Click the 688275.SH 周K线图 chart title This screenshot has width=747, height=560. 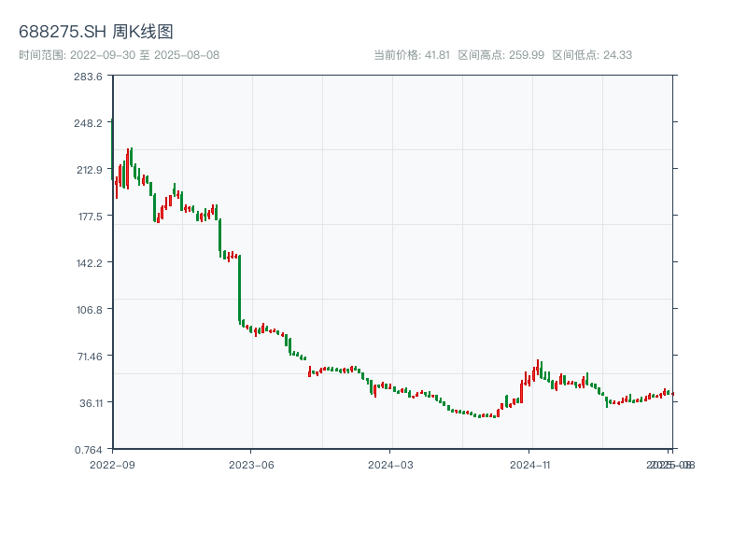pyautogui.click(x=96, y=32)
